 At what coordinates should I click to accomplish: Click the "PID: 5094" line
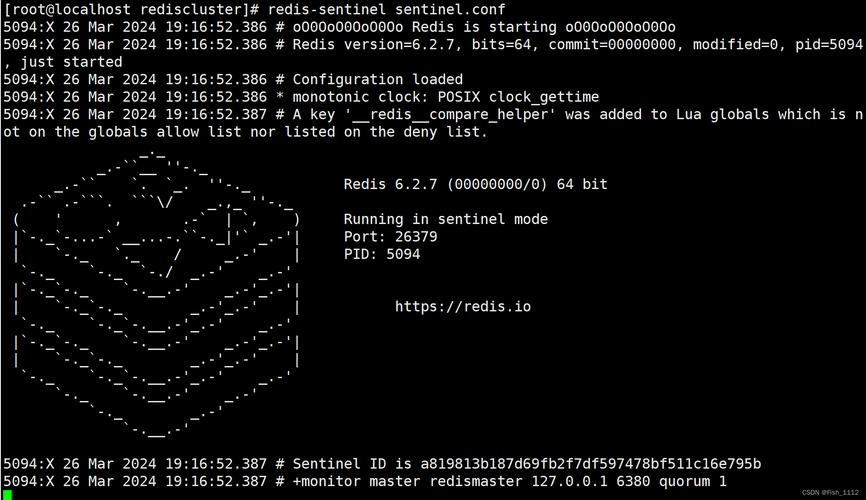pyautogui.click(x=381, y=254)
